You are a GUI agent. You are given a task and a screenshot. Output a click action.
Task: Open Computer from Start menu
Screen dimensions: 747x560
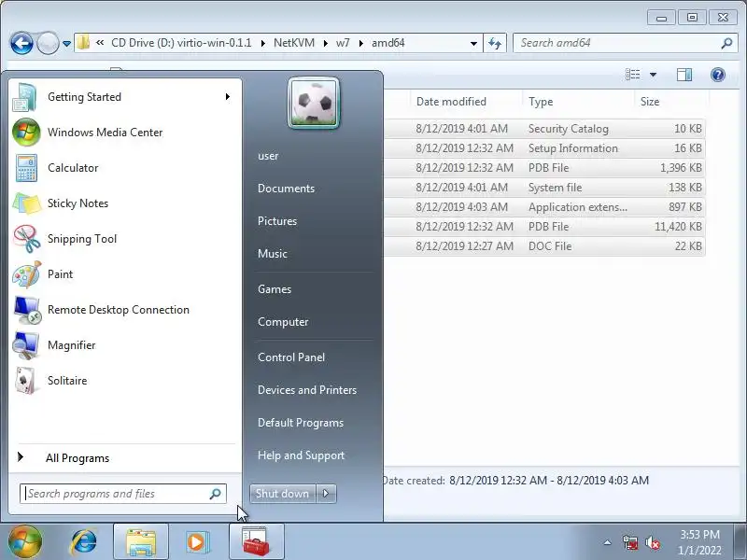click(283, 322)
